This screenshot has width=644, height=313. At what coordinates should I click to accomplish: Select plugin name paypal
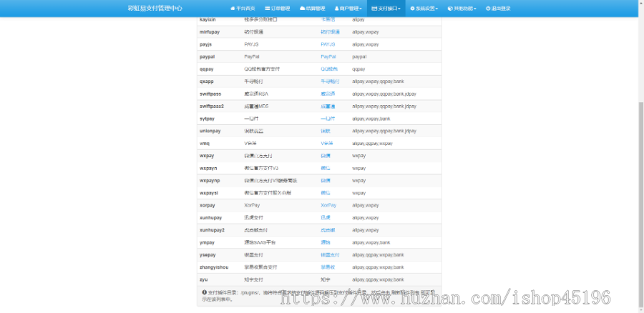click(x=207, y=56)
